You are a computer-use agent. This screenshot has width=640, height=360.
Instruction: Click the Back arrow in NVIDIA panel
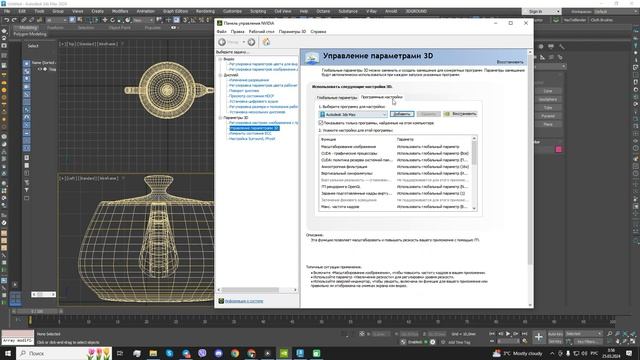tap(222, 42)
